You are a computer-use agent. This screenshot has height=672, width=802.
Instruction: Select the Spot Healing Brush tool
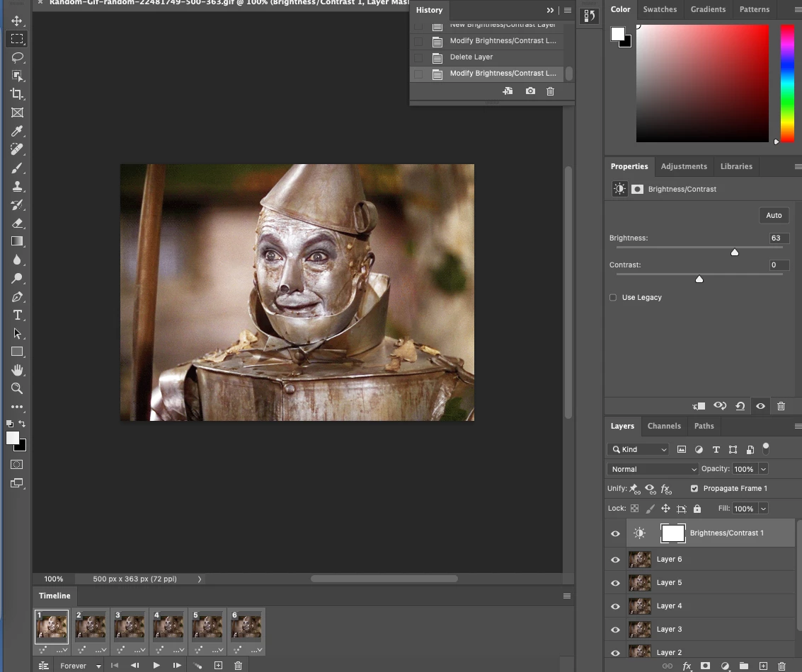[17, 149]
